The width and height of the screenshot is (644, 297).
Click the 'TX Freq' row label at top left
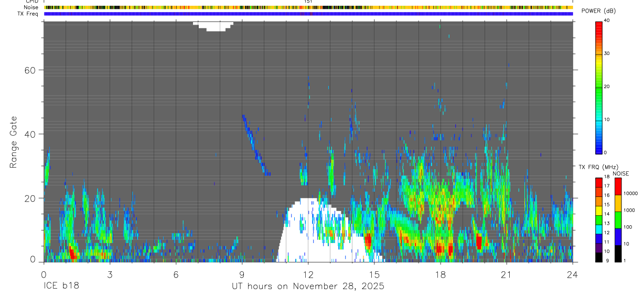(x=28, y=14)
